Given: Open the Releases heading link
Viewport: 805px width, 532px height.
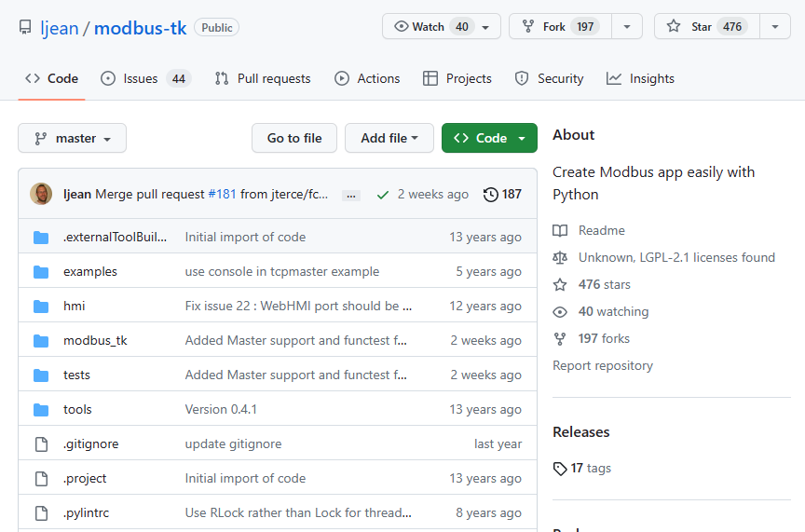Looking at the screenshot, I should coord(581,432).
